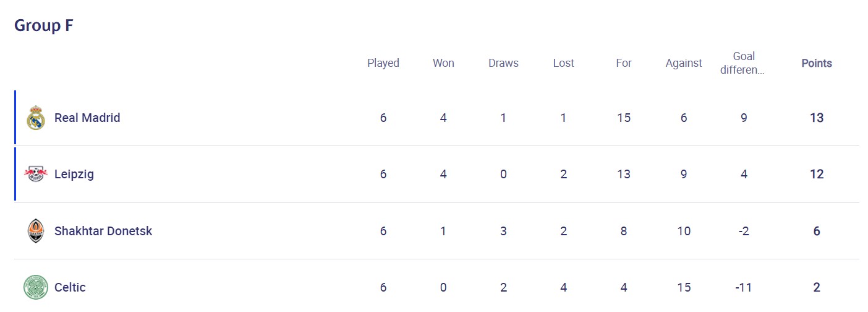
Task: Click the Real Madrid club crest
Action: tap(36, 118)
